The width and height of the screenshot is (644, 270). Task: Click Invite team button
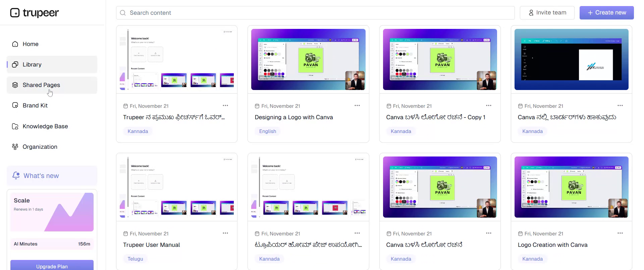tap(547, 13)
